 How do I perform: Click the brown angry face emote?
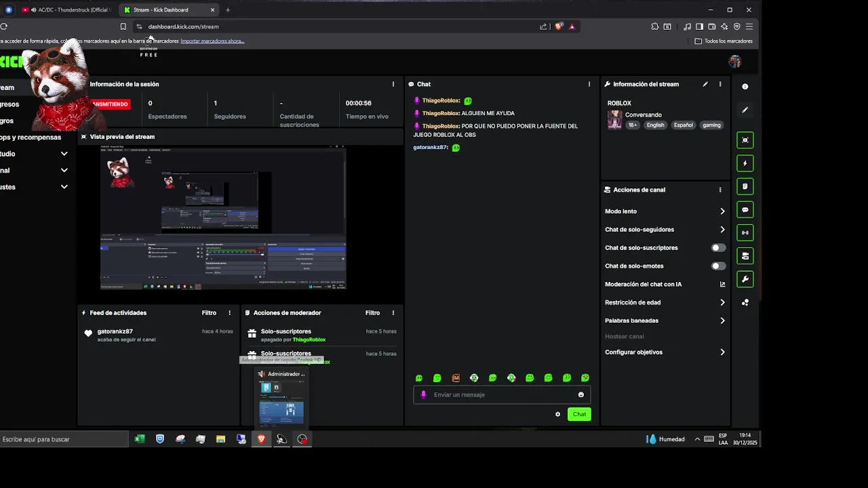[456, 378]
